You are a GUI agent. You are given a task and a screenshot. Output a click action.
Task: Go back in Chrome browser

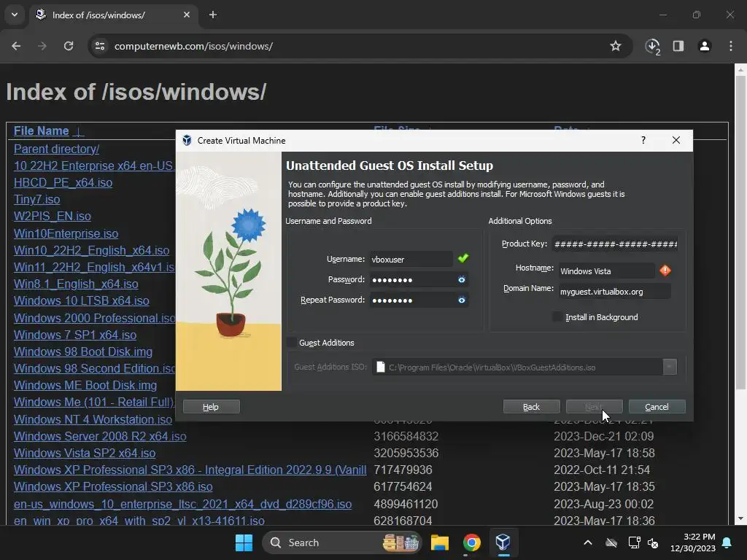tap(16, 46)
